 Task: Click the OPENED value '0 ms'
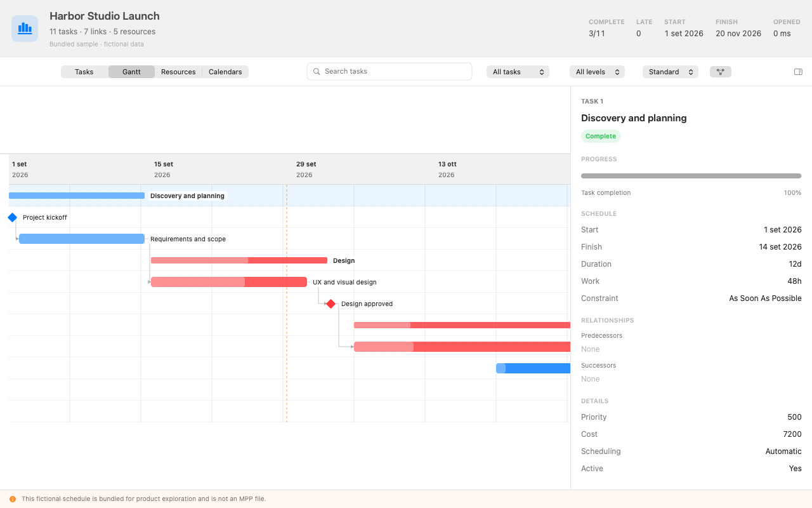pos(782,34)
